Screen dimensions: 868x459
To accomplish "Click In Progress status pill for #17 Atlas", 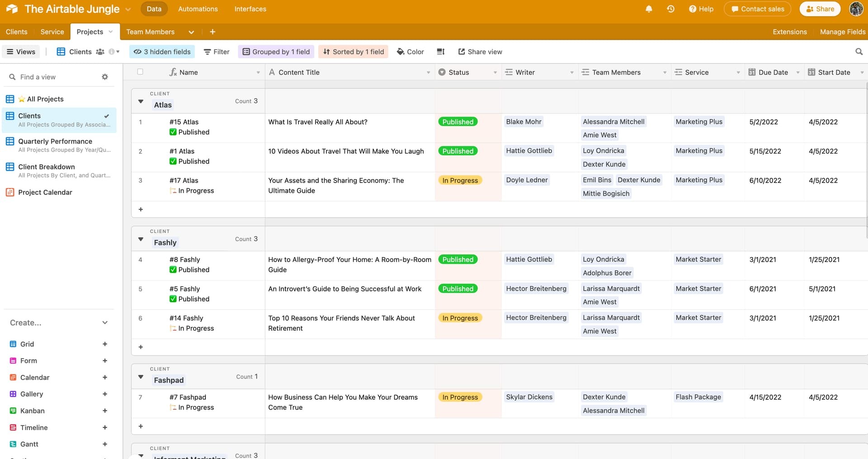I will [x=460, y=180].
